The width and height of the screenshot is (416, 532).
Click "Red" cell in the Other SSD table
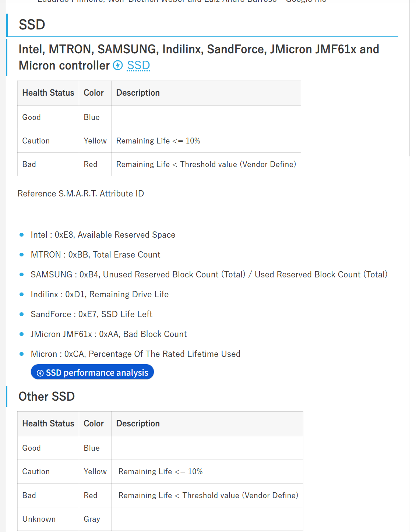pos(95,496)
